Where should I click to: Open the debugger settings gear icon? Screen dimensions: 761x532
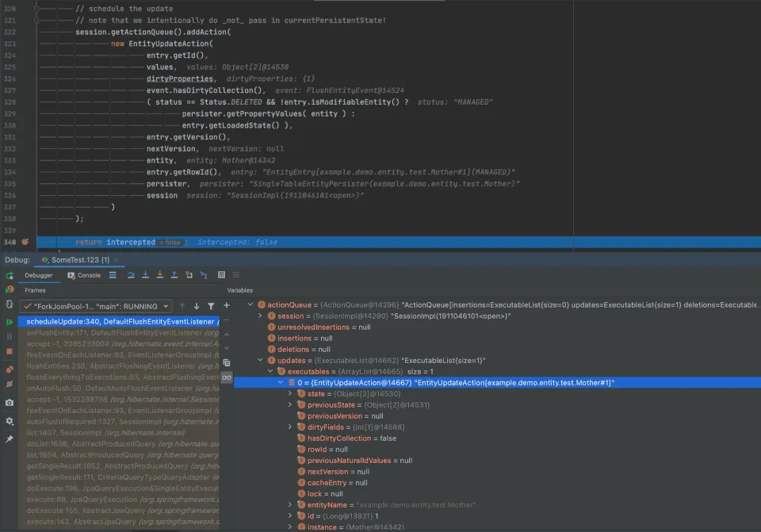pos(10,421)
